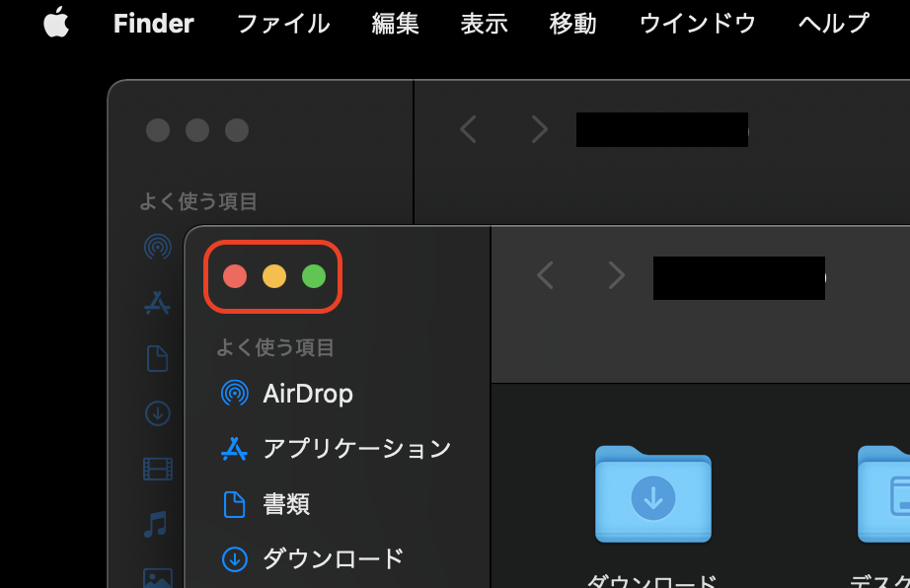Click AirDrop icon in front window sidebar
The width and height of the screenshot is (910, 588).
pyautogui.click(x=235, y=394)
